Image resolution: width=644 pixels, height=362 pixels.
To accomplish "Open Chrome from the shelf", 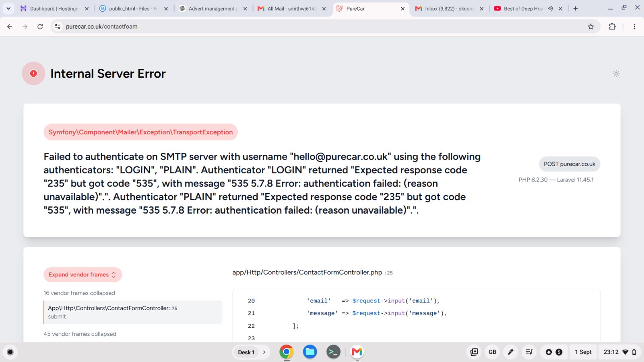I will coord(287,352).
